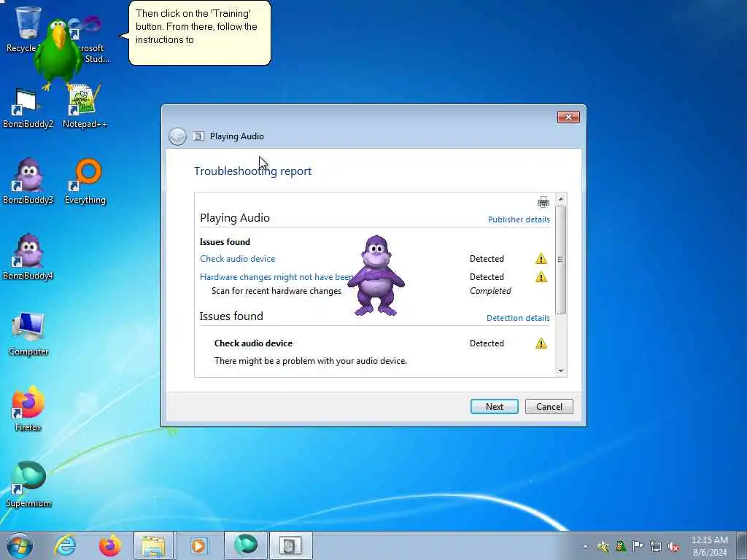Viewport: 747px width, 560px height.
Task: Click the warning icon in Hardware changes row
Action: pos(541,276)
